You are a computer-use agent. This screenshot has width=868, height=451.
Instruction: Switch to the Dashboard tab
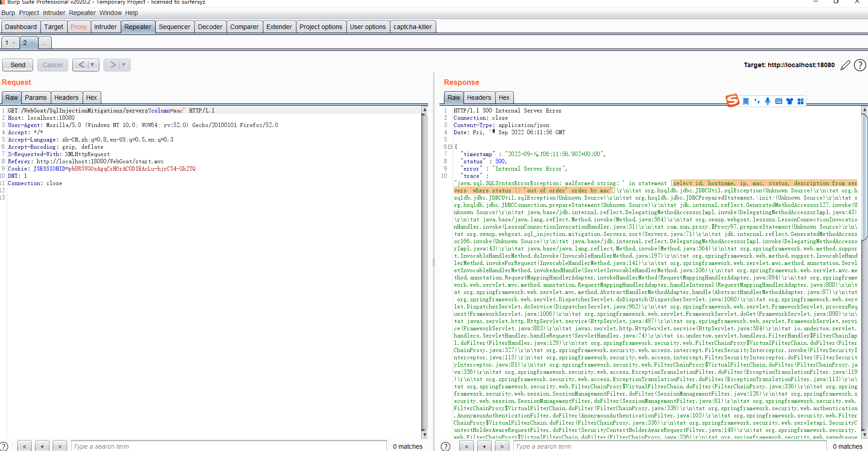point(21,27)
